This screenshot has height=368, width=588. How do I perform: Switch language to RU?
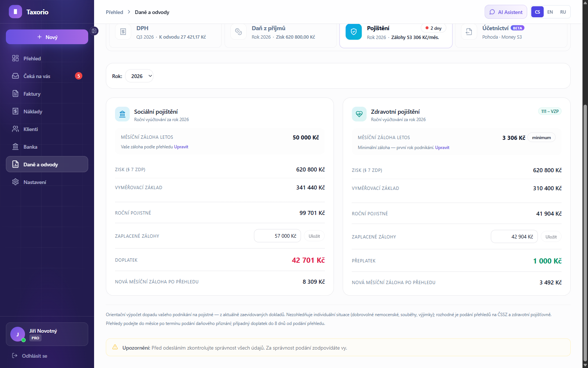tap(563, 12)
